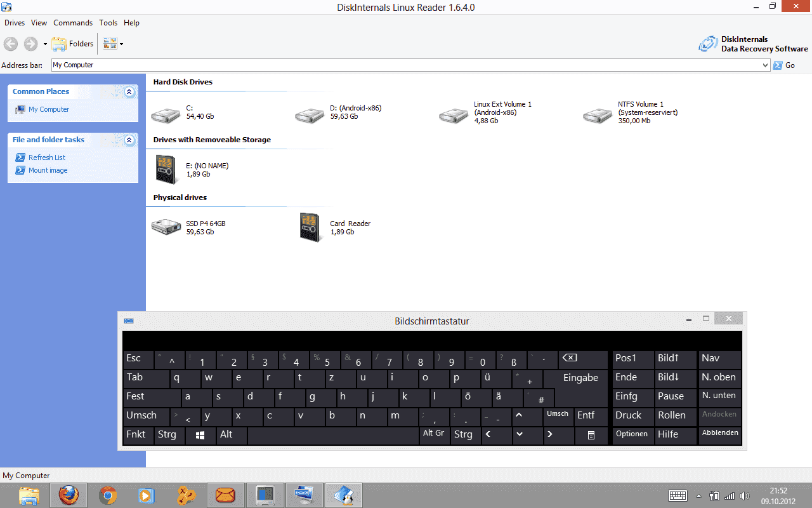Click the Eingabe enter key
Image resolution: width=812 pixels, height=508 pixels.
pos(580,387)
